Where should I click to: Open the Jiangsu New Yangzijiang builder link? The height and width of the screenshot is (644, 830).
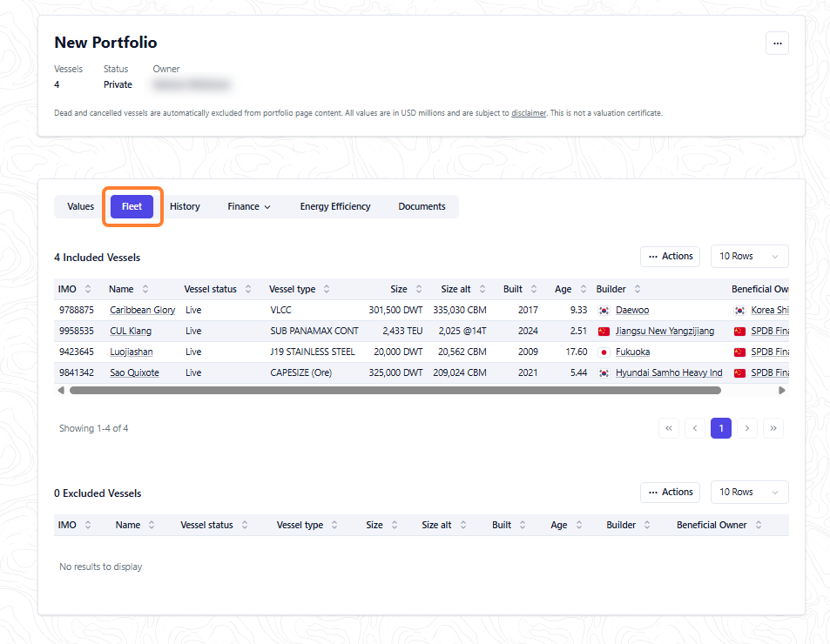click(665, 331)
